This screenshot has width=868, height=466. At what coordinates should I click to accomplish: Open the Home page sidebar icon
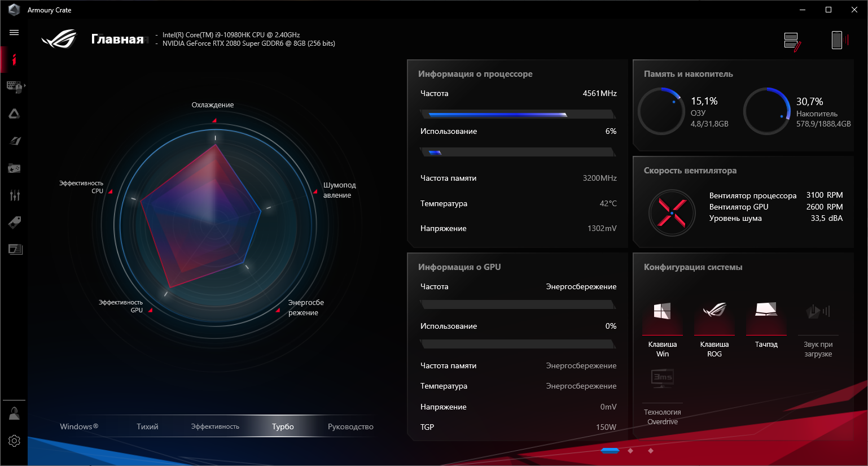[14, 59]
